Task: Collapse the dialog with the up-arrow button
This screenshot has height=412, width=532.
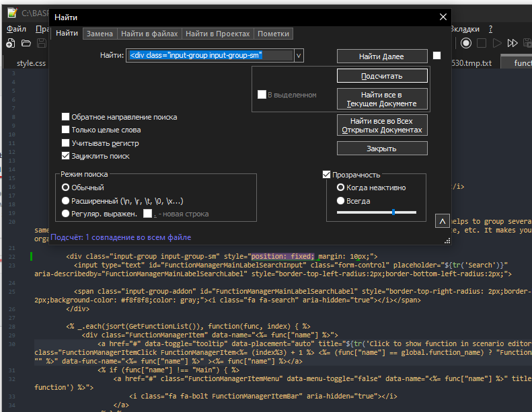Action: [x=442, y=221]
